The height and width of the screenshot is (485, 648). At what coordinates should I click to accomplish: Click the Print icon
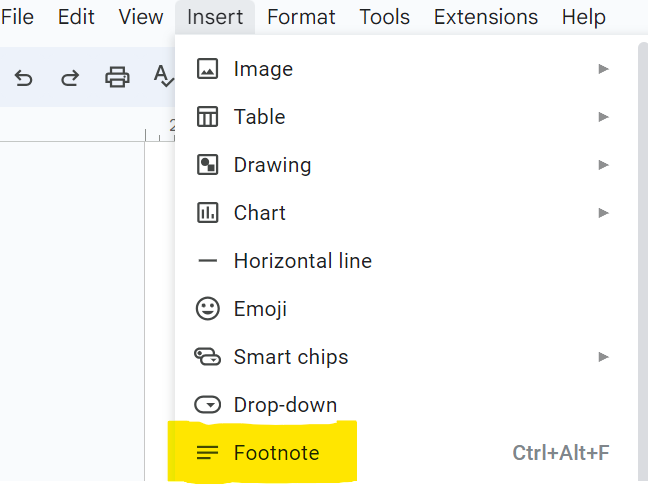pyautogui.click(x=117, y=77)
